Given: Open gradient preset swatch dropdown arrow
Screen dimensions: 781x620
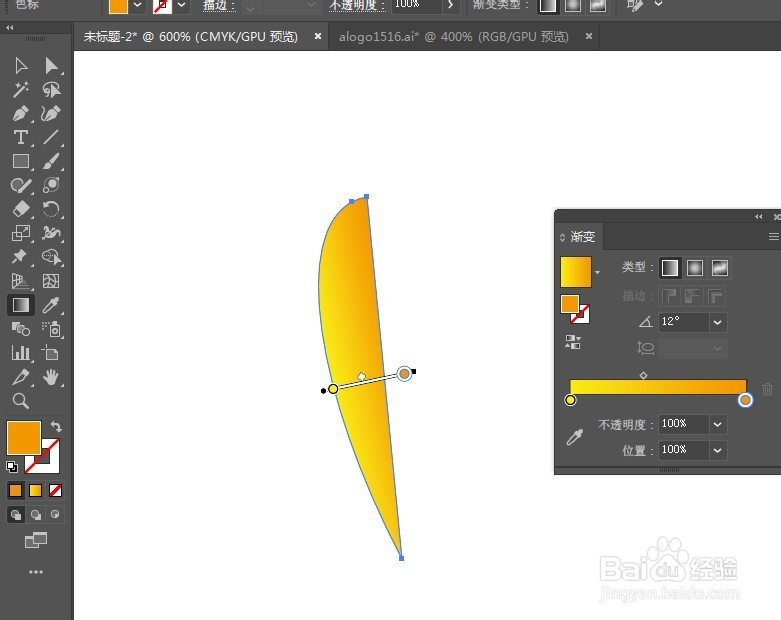Looking at the screenshot, I should (x=597, y=272).
